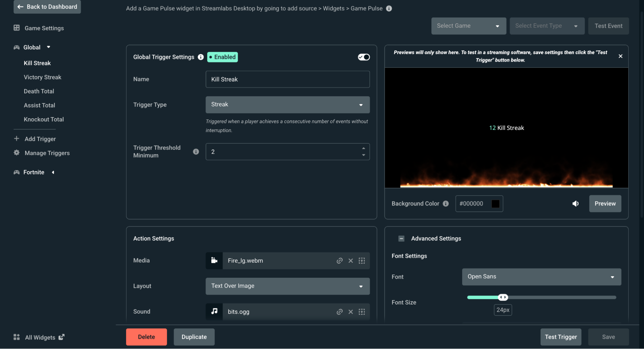The width and height of the screenshot is (644, 349).
Task: Pick the black background color swatch
Action: click(495, 203)
